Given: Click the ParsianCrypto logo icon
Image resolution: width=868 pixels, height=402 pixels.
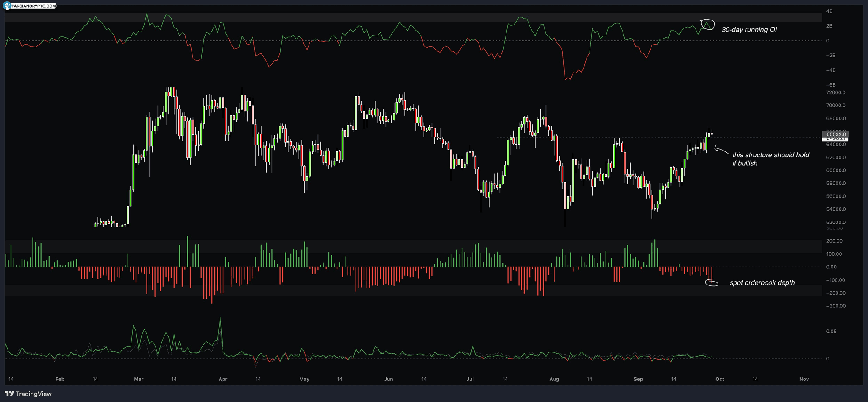Looking at the screenshot, I should pos(7,6).
